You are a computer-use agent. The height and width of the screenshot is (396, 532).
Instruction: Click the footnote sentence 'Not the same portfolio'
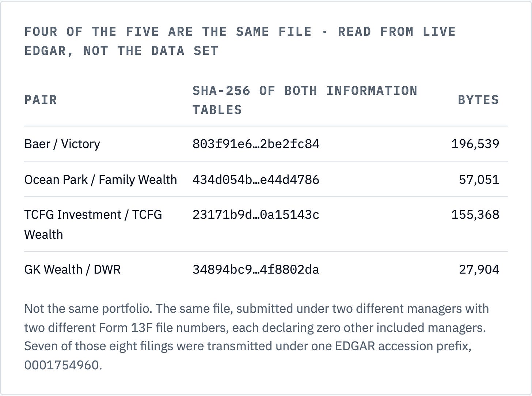pyautogui.click(x=88, y=309)
